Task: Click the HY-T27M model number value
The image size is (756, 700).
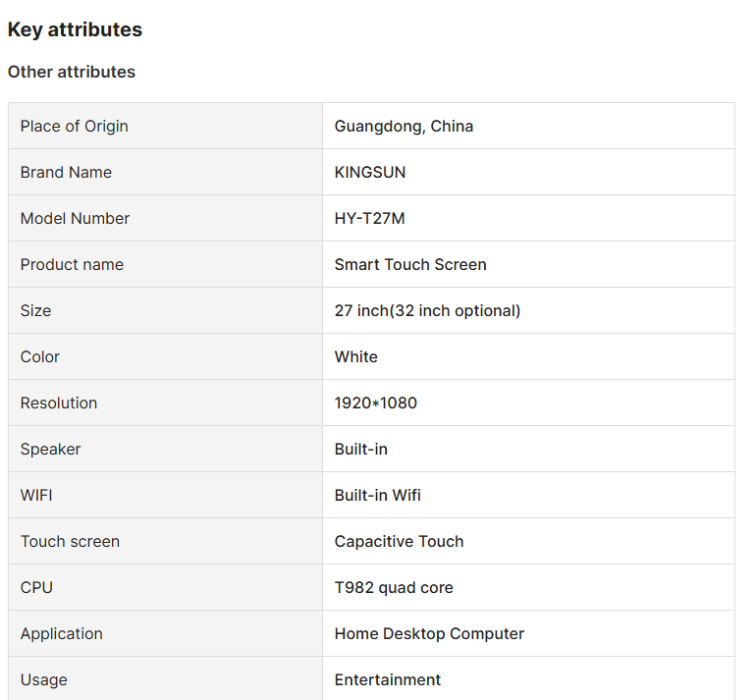Action: click(x=370, y=218)
